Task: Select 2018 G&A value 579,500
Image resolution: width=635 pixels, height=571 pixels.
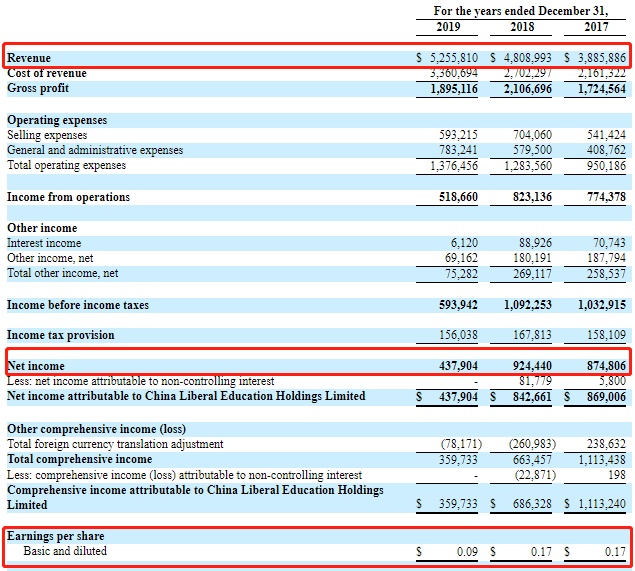Action: (533, 150)
